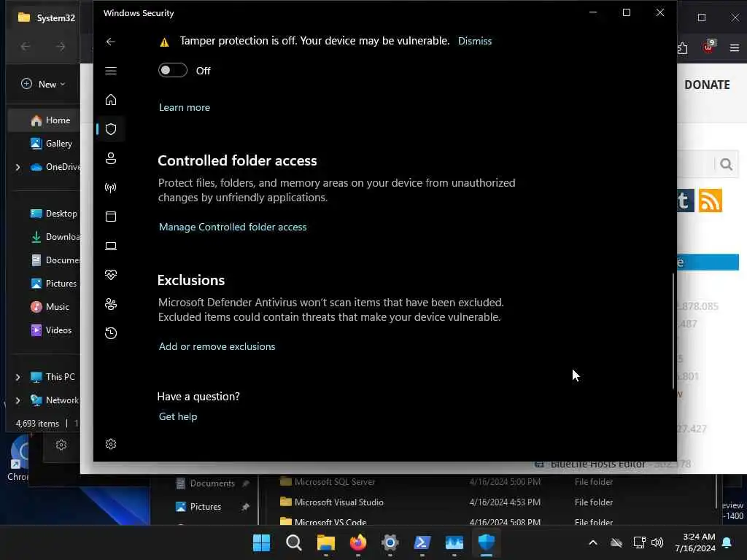Open App & browser control icon

pyautogui.click(x=111, y=217)
